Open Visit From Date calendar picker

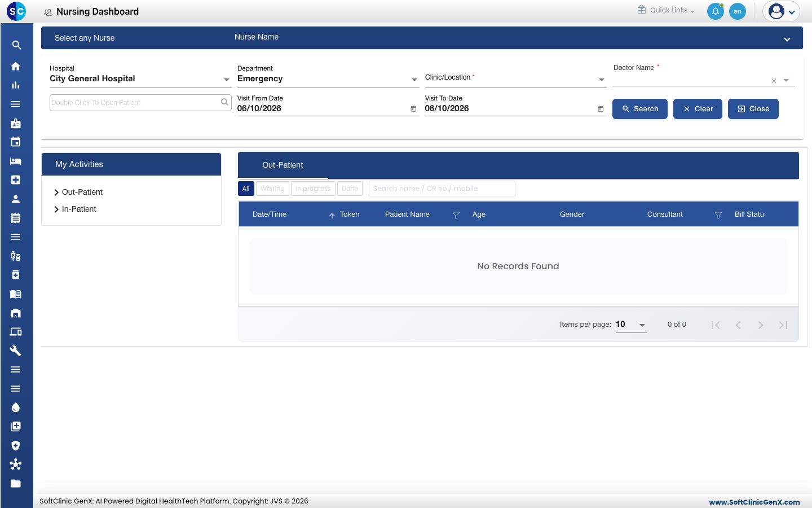point(413,109)
